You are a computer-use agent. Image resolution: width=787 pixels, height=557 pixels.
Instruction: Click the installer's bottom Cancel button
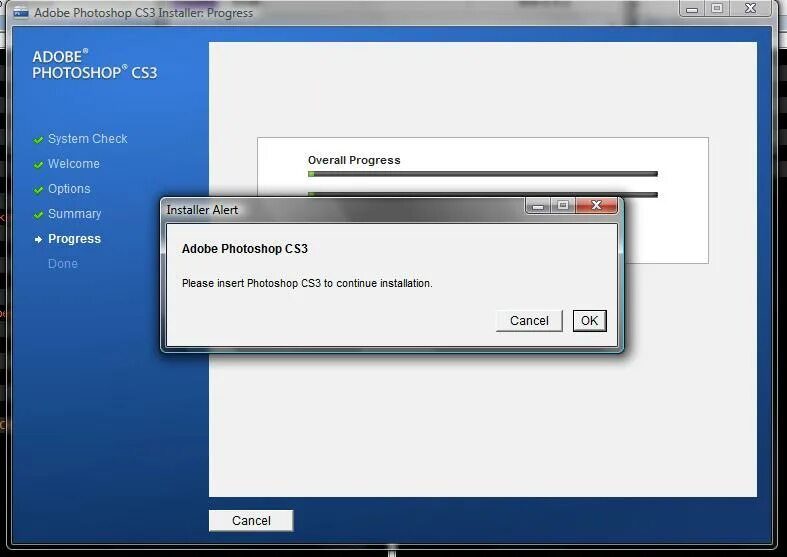(x=251, y=520)
